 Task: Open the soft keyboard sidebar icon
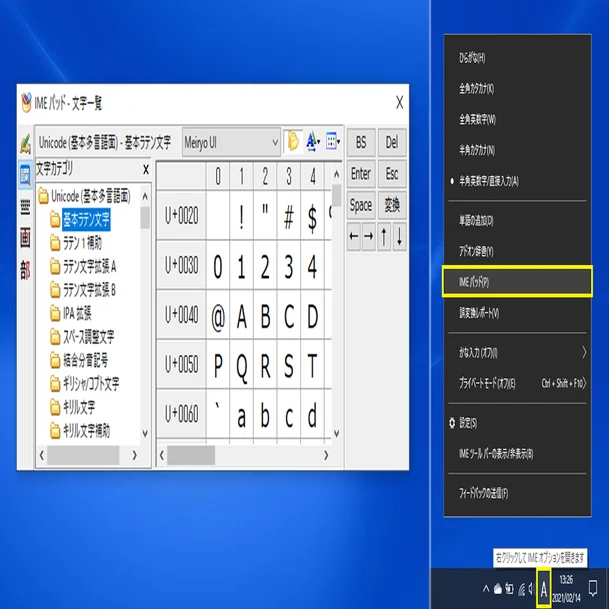pyautogui.click(x=25, y=207)
